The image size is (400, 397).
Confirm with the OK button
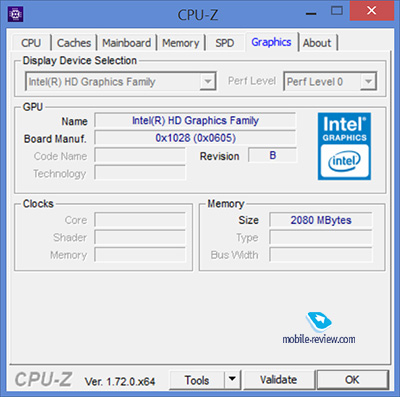point(352,379)
